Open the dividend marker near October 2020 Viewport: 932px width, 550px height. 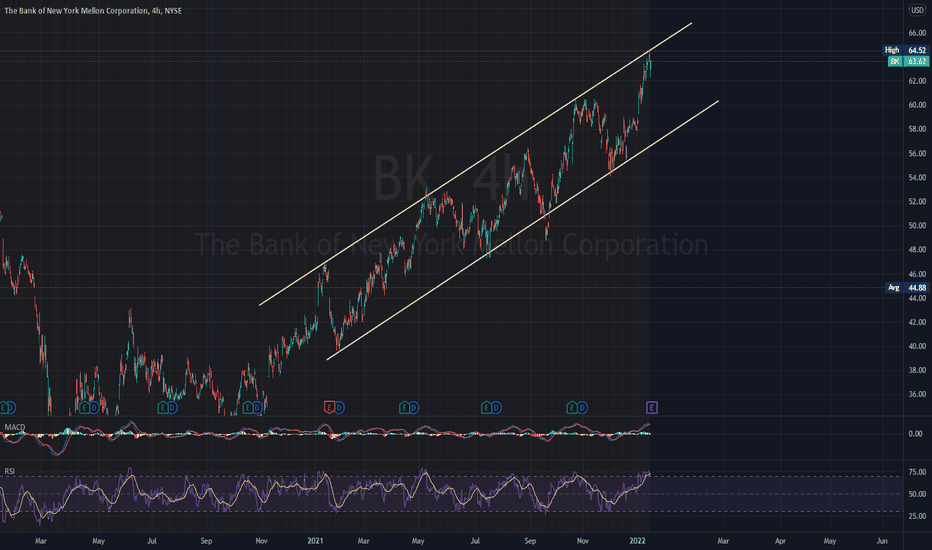258,407
